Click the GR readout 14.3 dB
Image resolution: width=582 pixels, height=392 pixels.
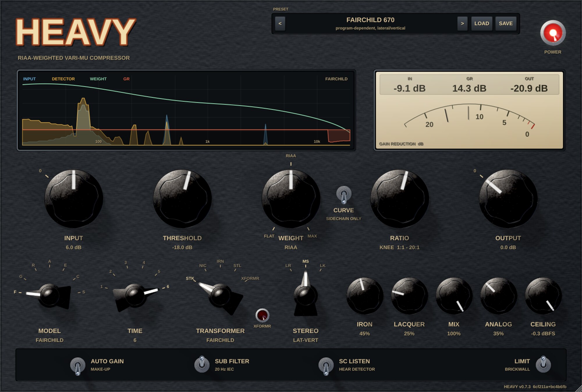(x=469, y=88)
